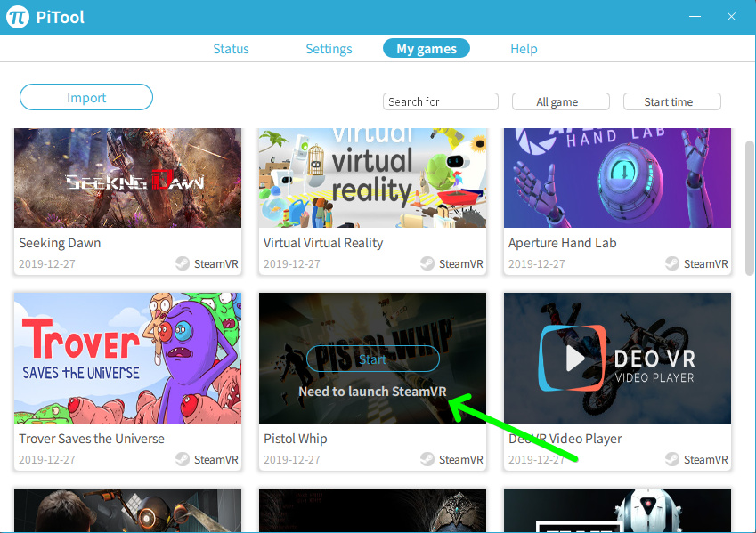
Task: Click the SteamVR label on DeoVR Video Player card
Action: click(706, 460)
